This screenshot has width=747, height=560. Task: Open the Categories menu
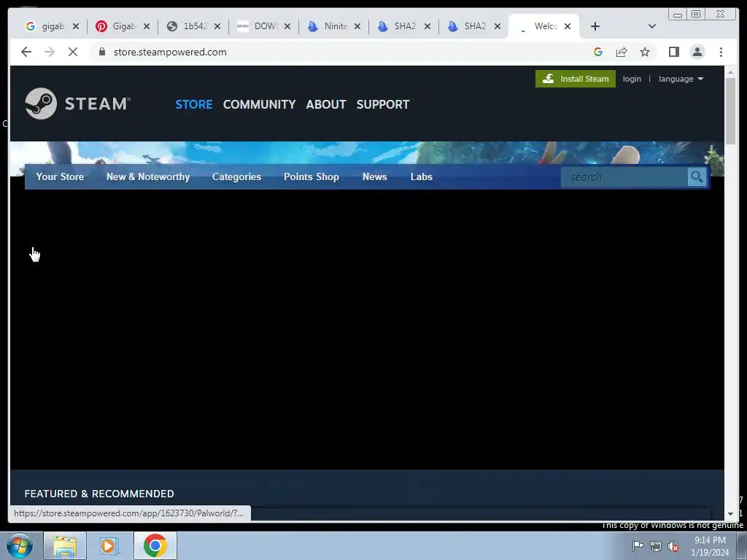(x=237, y=176)
